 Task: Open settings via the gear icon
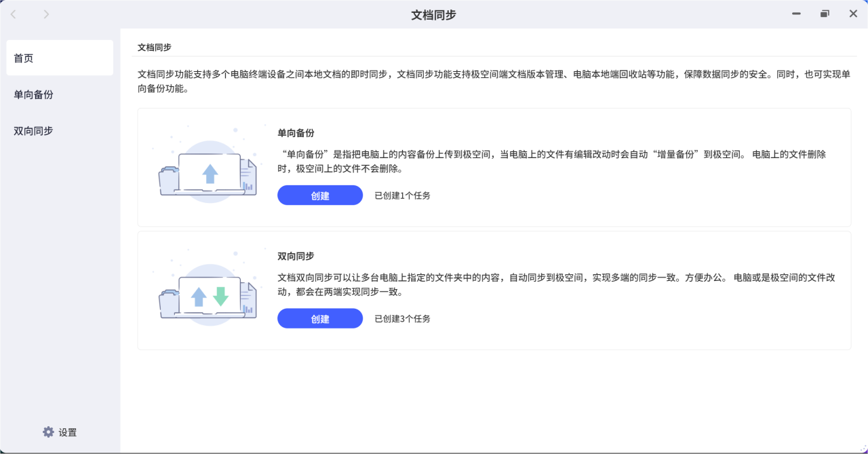[48, 432]
